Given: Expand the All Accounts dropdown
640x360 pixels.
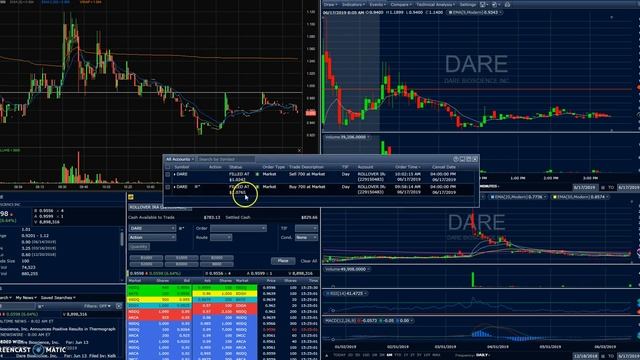Looking at the screenshot, I should coord(180,159).
